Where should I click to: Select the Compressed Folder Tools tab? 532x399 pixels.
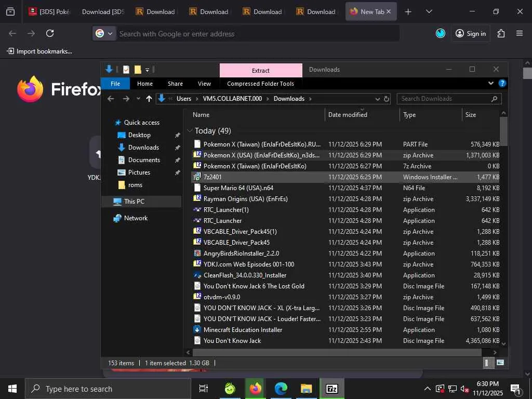coord(261,84)
